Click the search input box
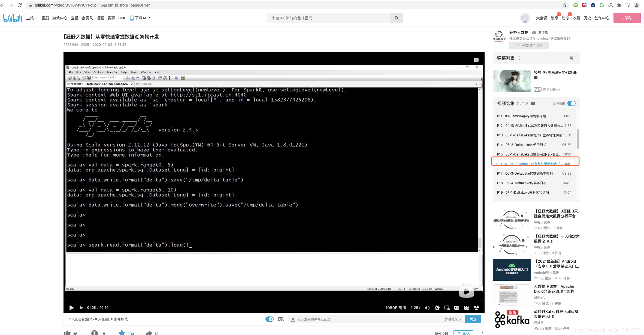The height and width of the screenshot is (335, 644). pos(328,18)
